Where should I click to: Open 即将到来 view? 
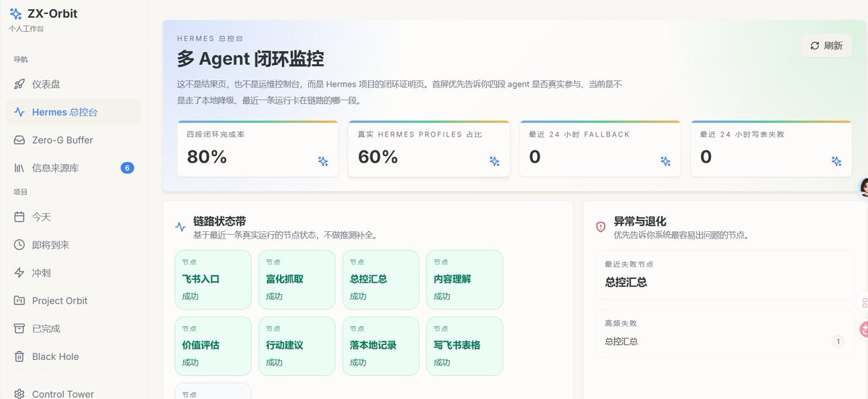coord(74,245)
